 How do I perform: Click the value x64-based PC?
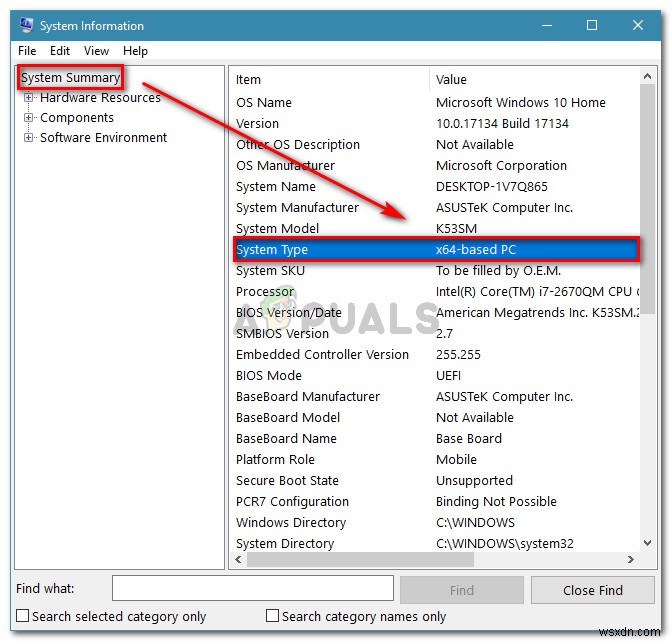[476, 250]
